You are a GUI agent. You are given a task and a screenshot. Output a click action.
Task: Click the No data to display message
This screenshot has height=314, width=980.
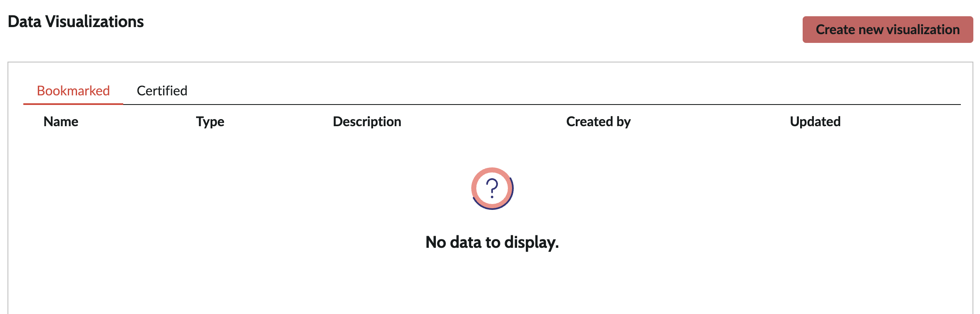pyautogui.click(x=492, y=242)
